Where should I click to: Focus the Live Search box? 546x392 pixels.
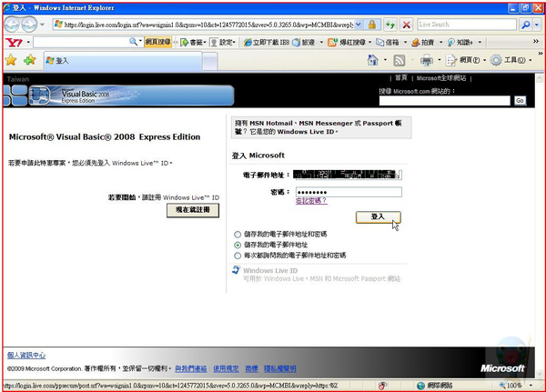(x=466, y=25)
